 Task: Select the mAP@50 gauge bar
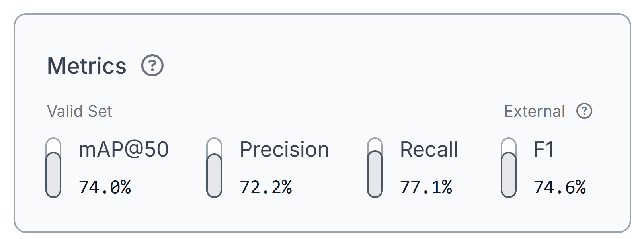(x=53, y=168)
